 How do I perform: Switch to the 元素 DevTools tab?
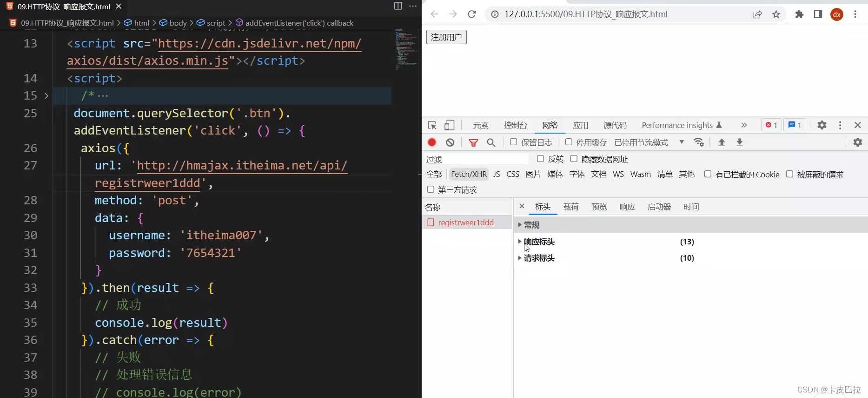click(481, 125)
